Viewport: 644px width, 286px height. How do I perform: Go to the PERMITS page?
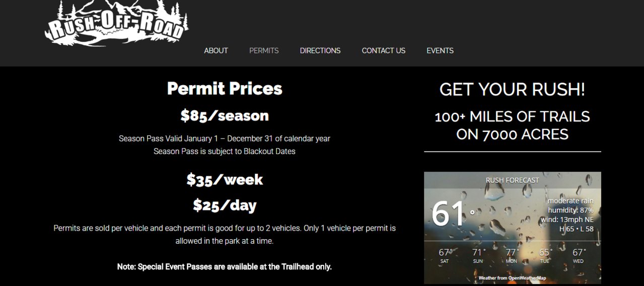click(x=264, y=51)
